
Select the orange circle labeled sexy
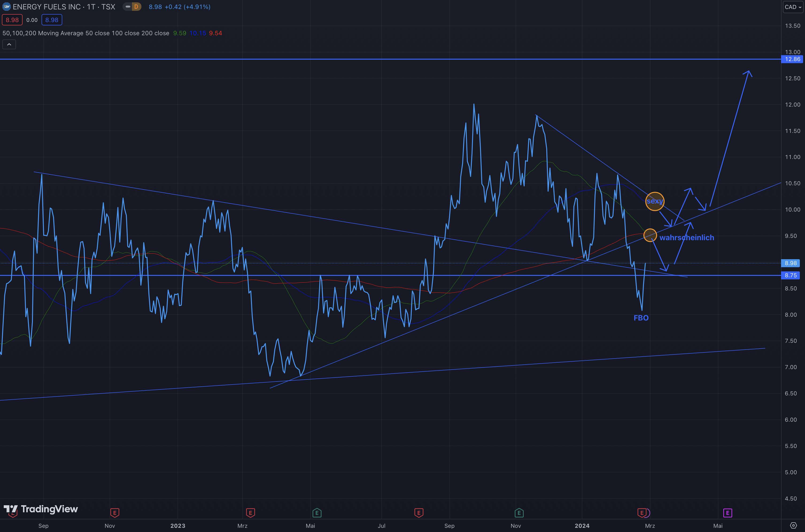click(x=655, y=201)
